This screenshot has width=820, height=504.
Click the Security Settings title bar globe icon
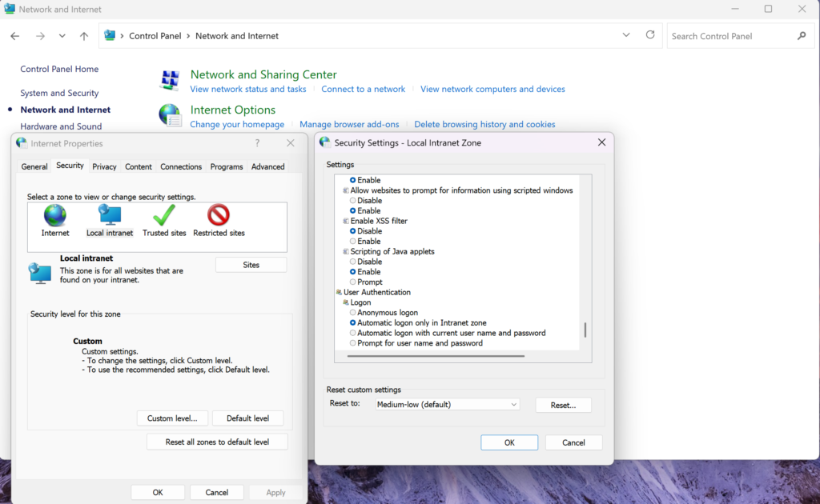click(x=325, y=142)
